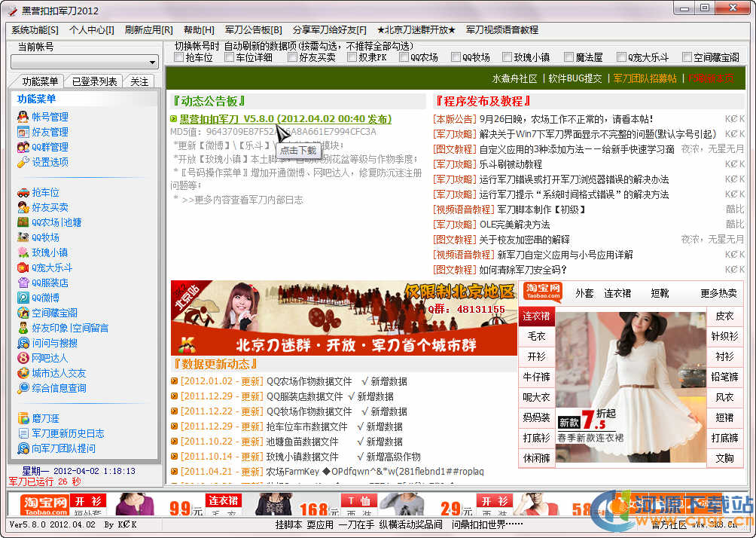The height and width of the screenshot is (538, 756).
Task: Click the 向军刀团队提问 icon
Action: tap(23, 448)
